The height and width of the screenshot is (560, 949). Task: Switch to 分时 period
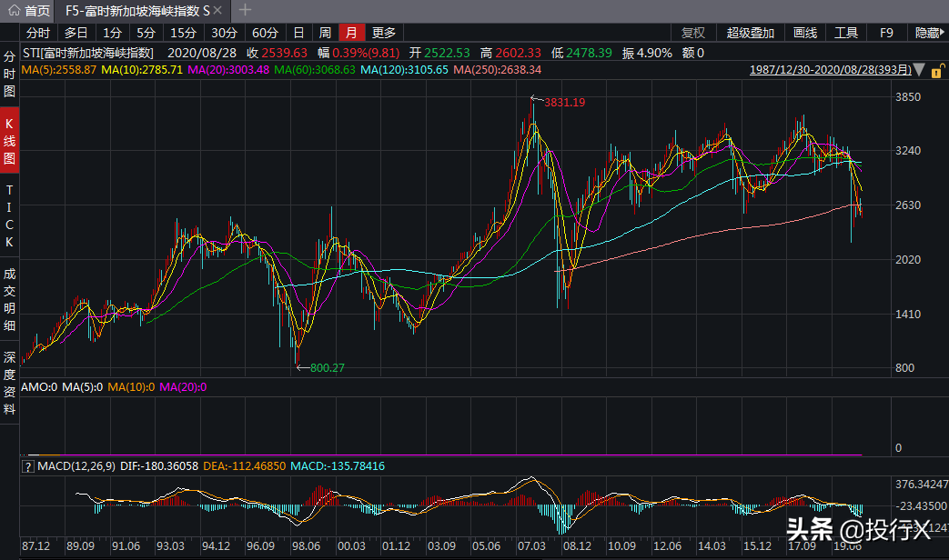38,33
